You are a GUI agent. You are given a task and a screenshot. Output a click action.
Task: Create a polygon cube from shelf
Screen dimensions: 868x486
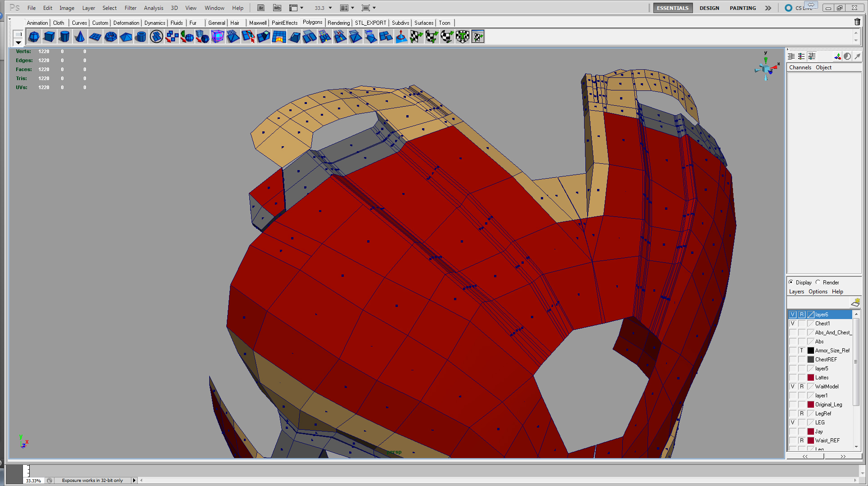(49, 36)
